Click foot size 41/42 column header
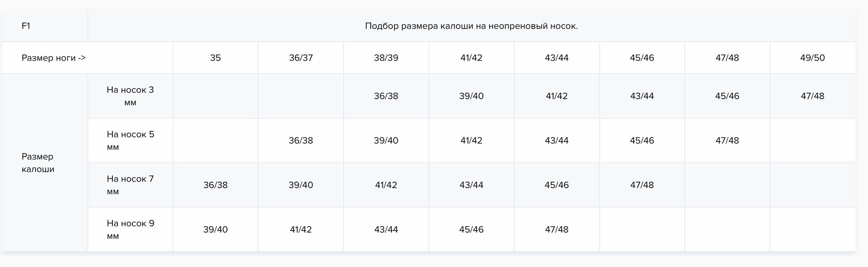The width and height of the screenshot is (868, 267). click(x=471, y=58)
